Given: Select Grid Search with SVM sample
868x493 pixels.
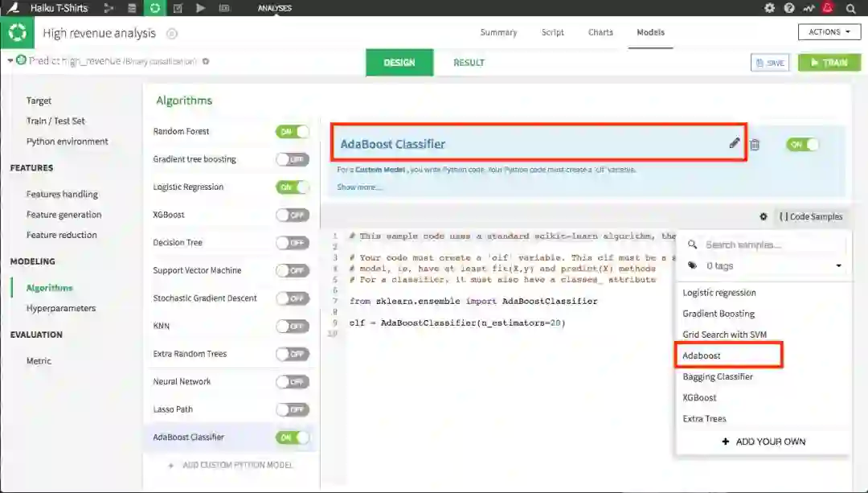Looking at the screenshot, I should coord(725,335).
